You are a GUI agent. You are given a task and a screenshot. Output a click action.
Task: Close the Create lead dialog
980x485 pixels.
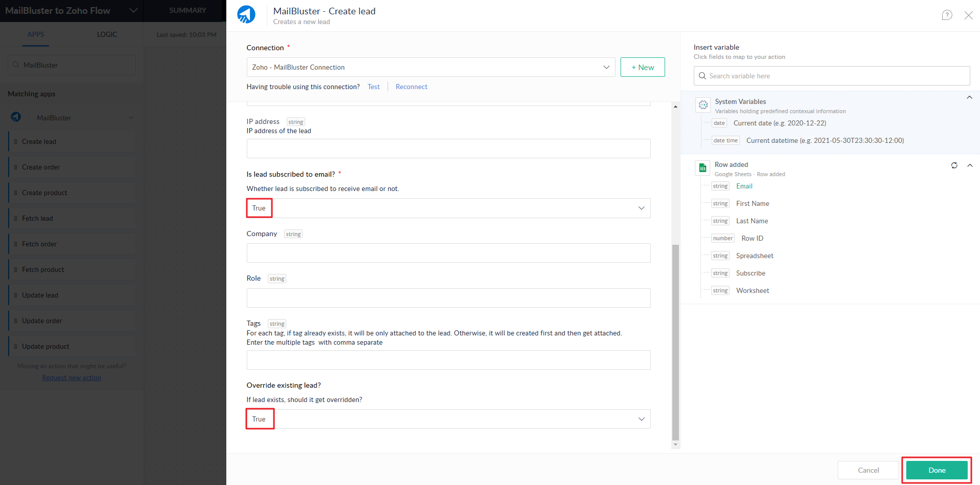point(968,15)
